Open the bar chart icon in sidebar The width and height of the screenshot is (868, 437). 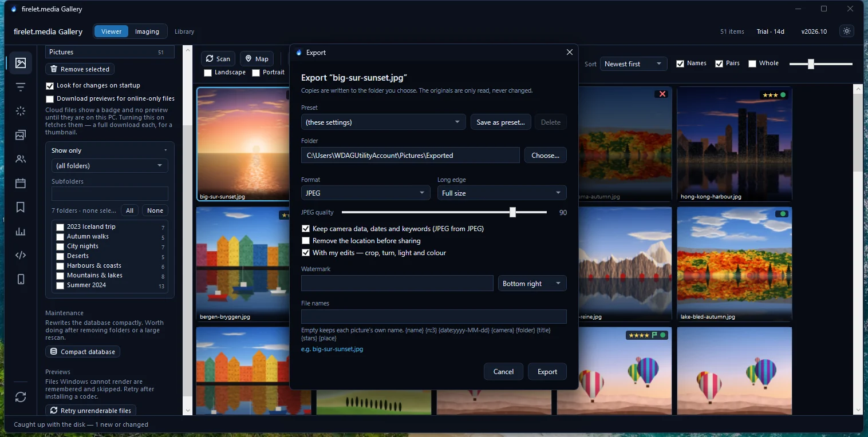[21, 231]
